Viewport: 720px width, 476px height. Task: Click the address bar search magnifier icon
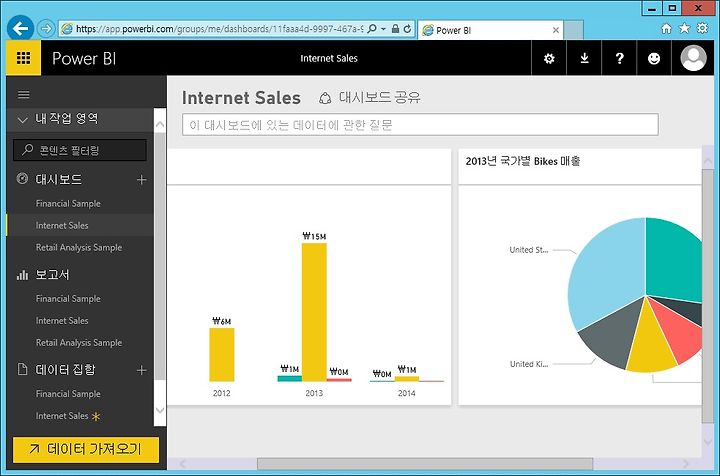tap(372, 29)
